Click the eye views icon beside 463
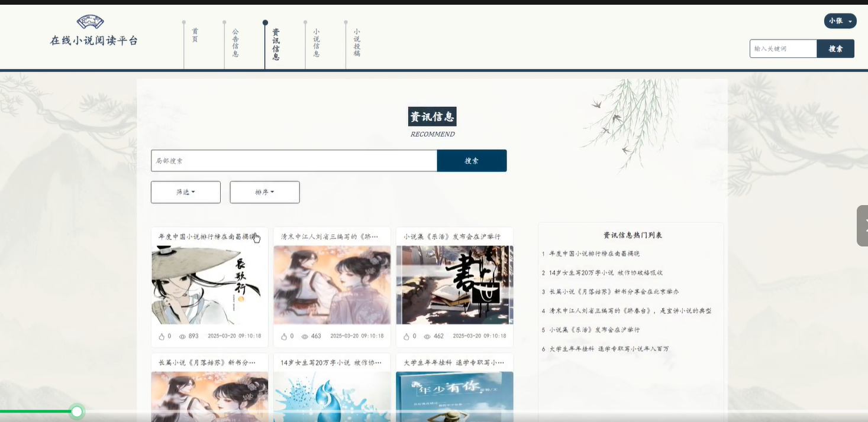Viewport: 868px width, 422px height. pyautogui.click(x=305, y=336)
